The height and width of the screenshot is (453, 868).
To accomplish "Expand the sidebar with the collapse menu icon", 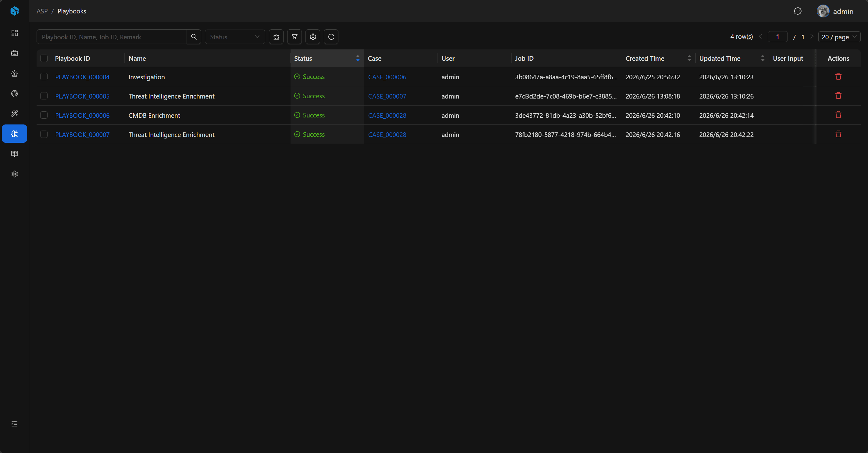I will coord(15,424).
